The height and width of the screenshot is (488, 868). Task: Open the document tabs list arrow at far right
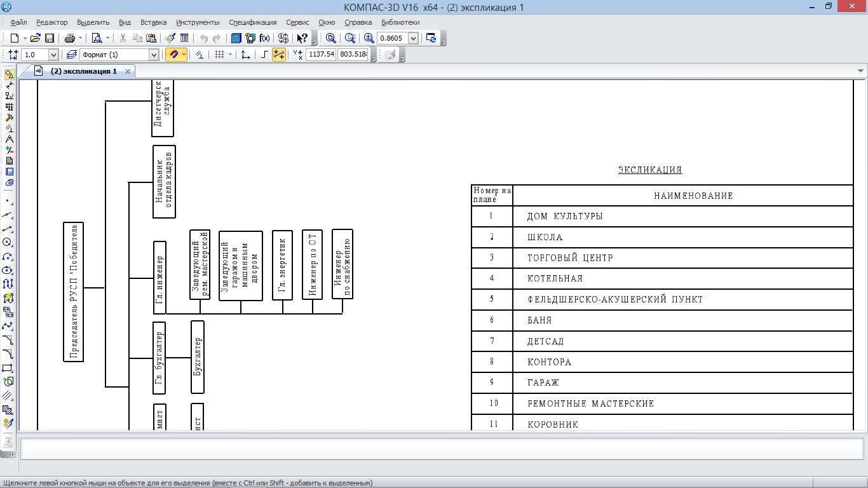[x=861, y=71]
